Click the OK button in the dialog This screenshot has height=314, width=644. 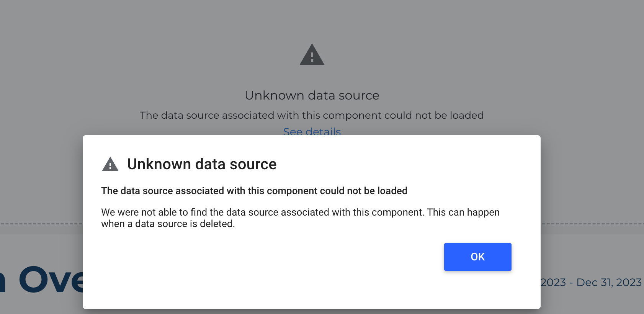[477, 257]
